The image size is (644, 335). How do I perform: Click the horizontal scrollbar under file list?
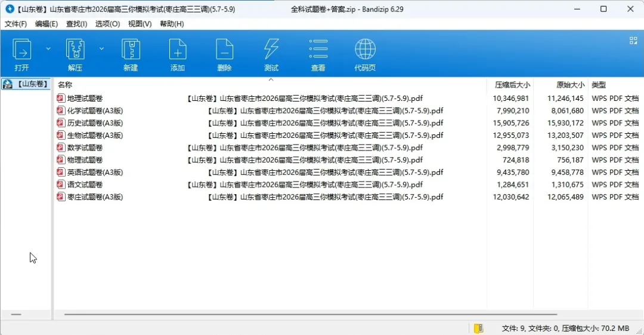click(311, 315)
